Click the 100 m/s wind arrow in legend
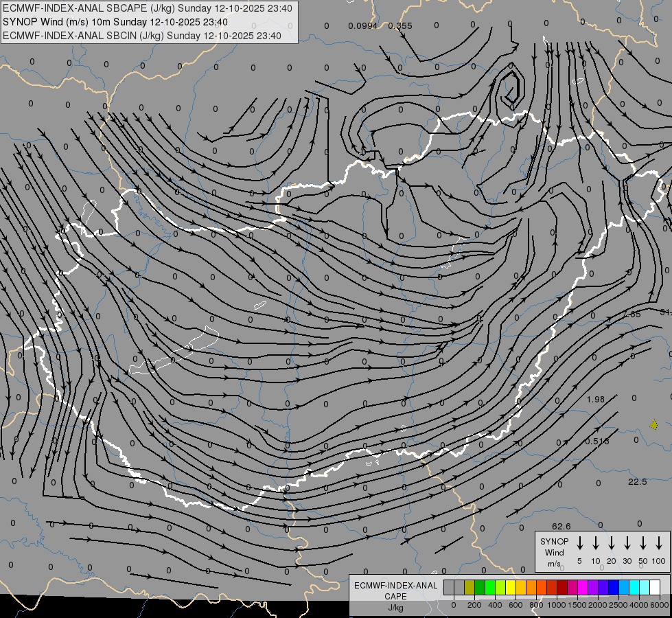This screenshot has height=618, width=672. (x=659, y=543)
